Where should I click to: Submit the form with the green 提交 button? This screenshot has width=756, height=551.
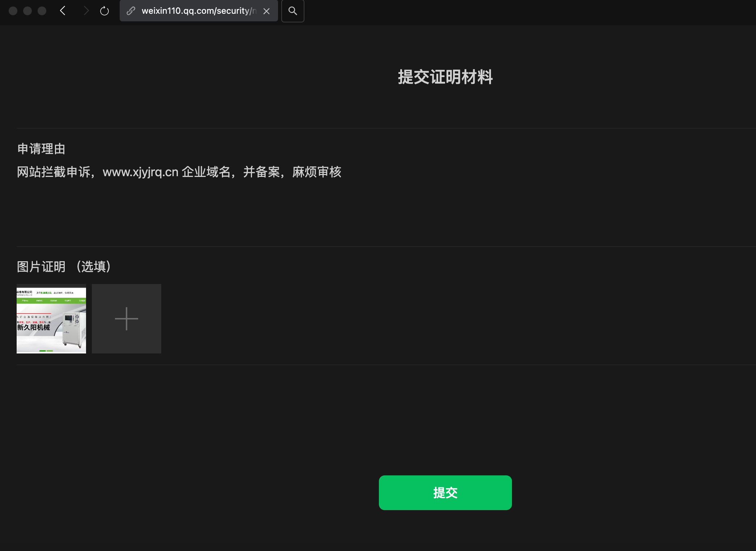click(x=445, y=493)
